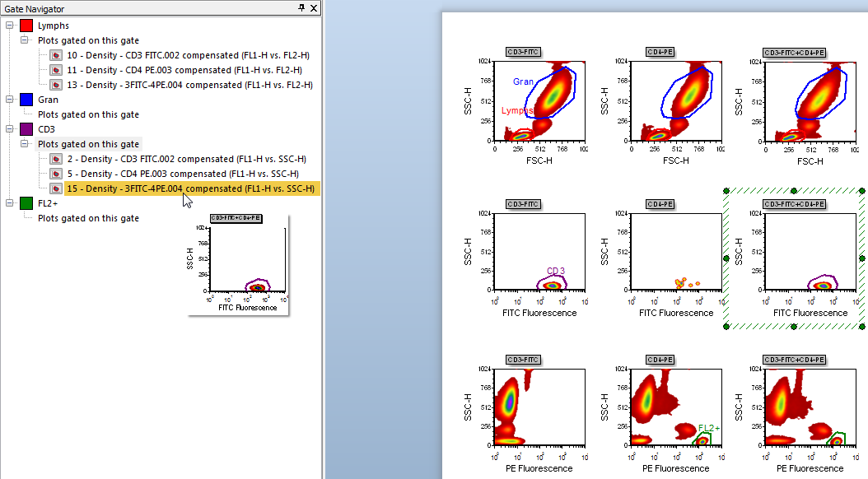Pin the Gate Navigator panel
The width and height of the screenshot is (868, 479).
301,7
